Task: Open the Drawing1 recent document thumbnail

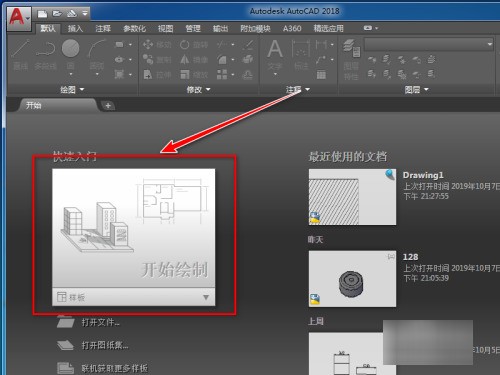Action: click(x=352, y=197)
